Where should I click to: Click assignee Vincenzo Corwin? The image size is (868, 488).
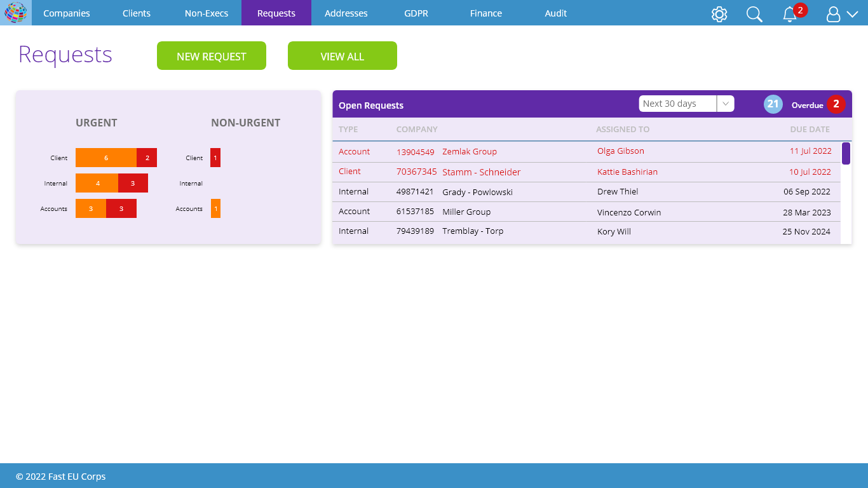click(629, 213)
